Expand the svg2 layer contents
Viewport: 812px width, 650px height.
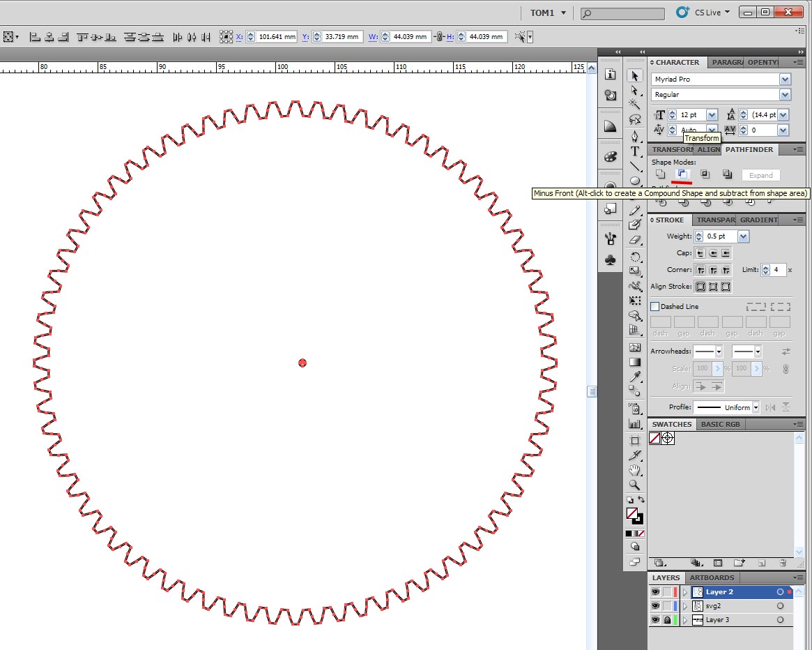(x=684, y=606)
